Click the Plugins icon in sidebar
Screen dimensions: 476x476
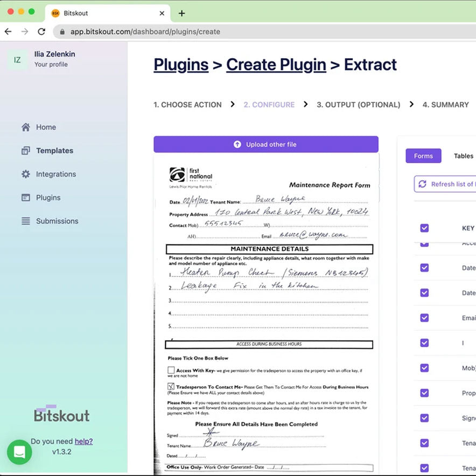[25, 198]
